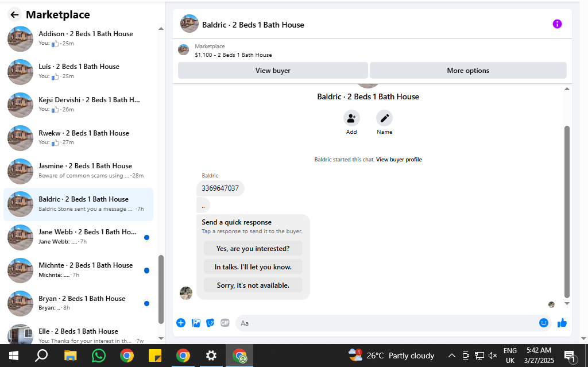
Task: Click Jane Webb unread blue dot
Action: pos(146,237)
